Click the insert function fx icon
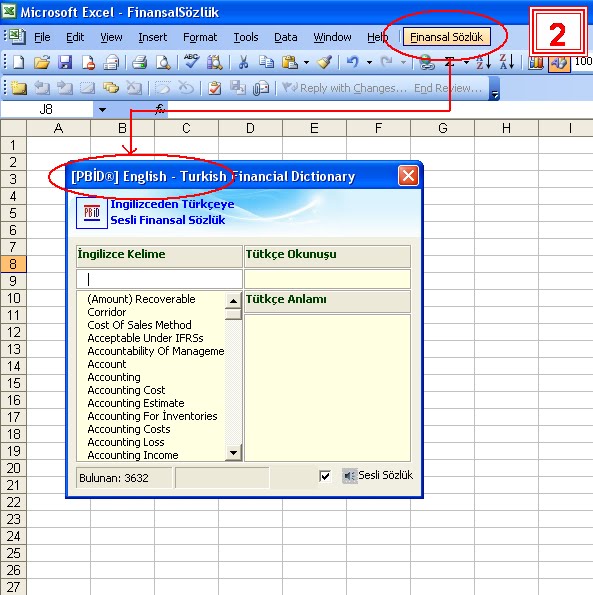The width and height of the screenshot is (593, 595). click(x=160, y=109)
